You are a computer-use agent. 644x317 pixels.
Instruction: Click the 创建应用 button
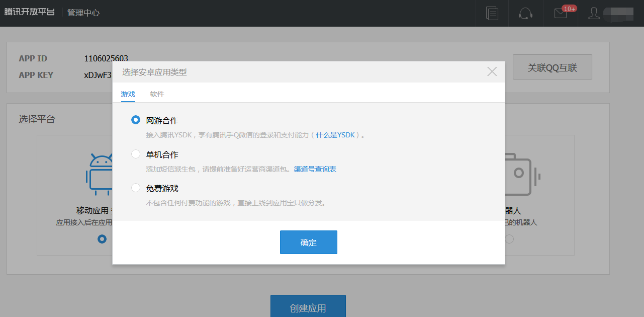tap(308, 307)
